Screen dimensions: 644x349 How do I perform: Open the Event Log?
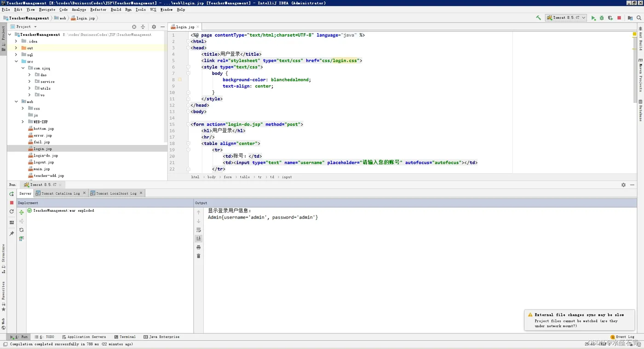click(622, 337)
